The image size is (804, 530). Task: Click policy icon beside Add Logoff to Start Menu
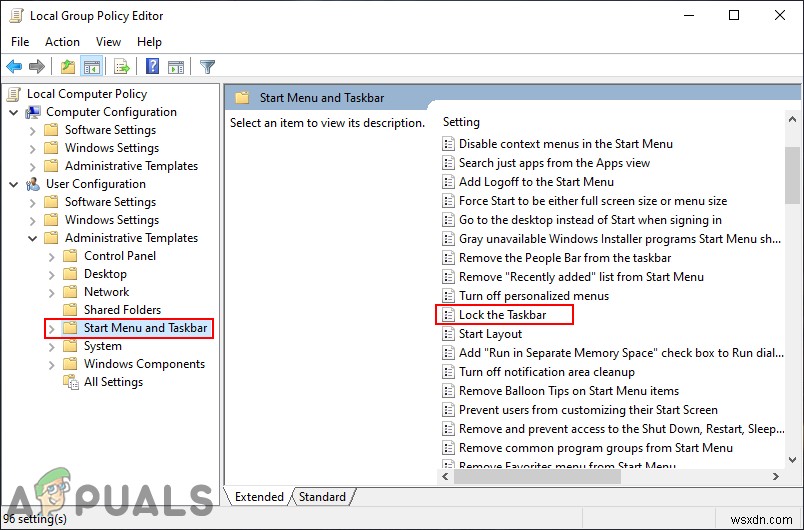(x=448, y=182)
